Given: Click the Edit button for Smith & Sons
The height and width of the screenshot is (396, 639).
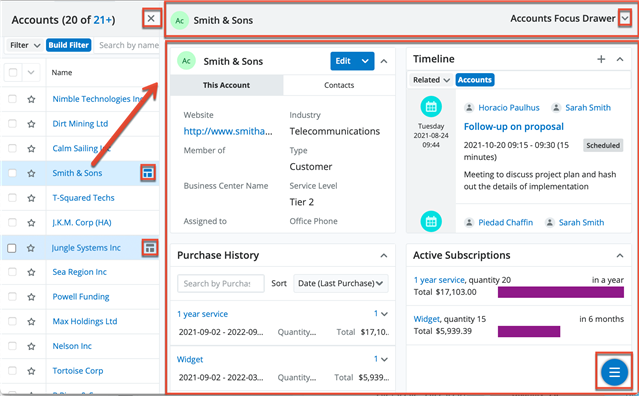Looking at the screenshot, I should tap(343, 61).
